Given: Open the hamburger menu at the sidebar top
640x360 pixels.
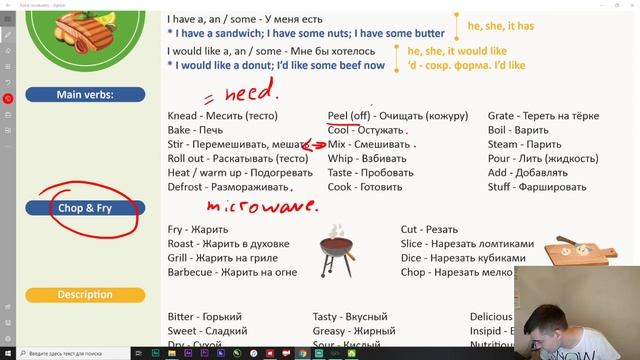Looking at the screenshot, I should (x=8, y=19).
